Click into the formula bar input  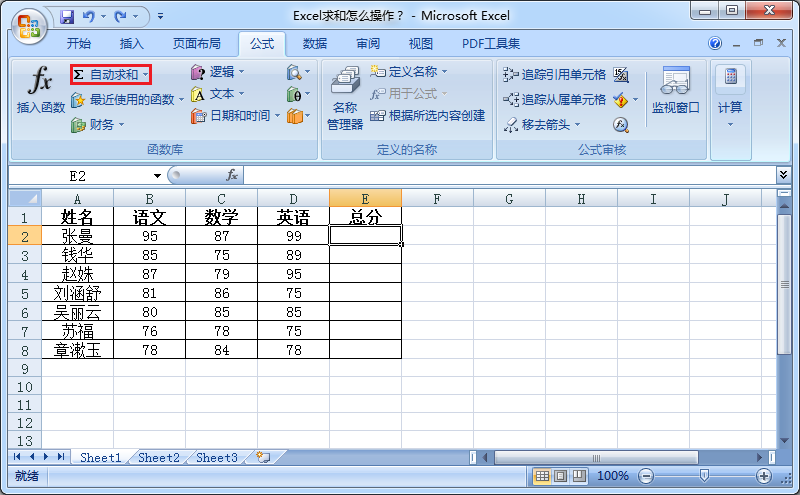[x=510, y=176]
